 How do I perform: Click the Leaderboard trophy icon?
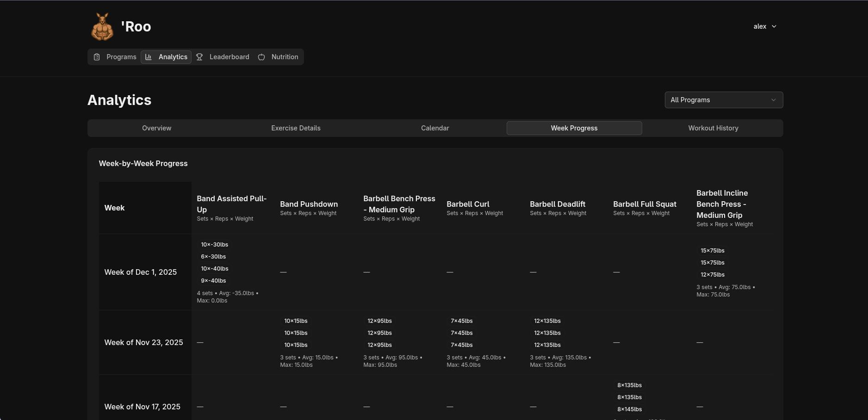click(x=199, y=57)
